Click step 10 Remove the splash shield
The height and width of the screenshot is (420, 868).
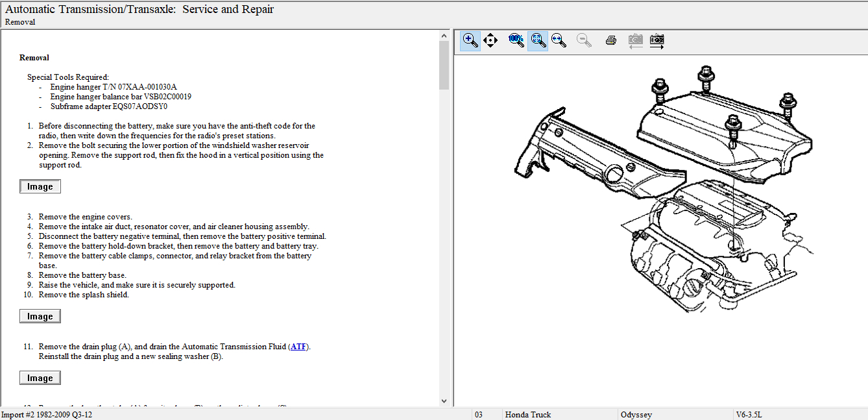tap(84, 295)
